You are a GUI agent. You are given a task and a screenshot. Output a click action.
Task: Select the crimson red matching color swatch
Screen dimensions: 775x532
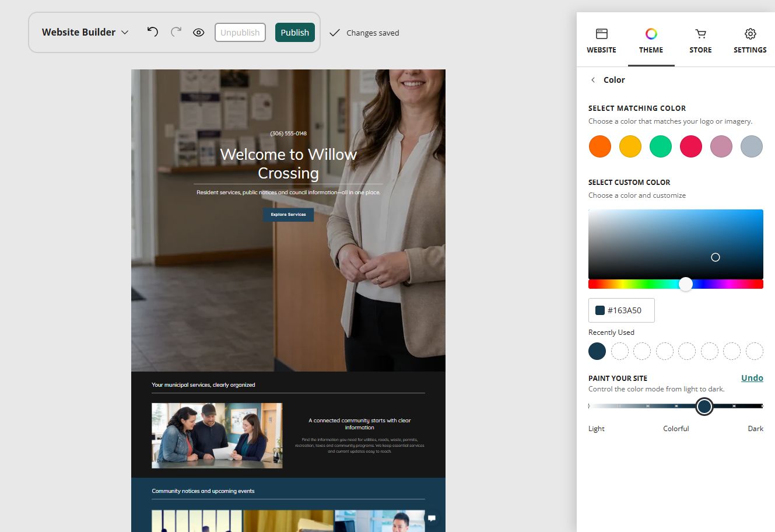(691, 146)
